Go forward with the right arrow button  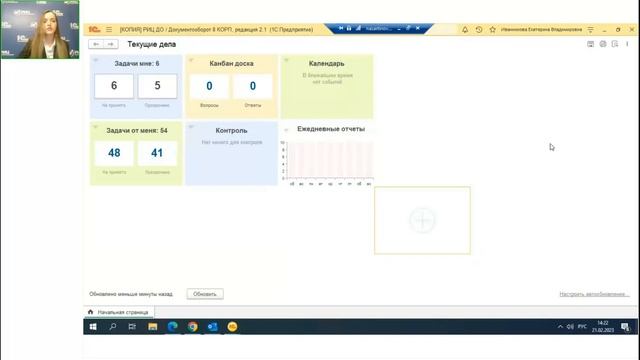coord(111,44)
